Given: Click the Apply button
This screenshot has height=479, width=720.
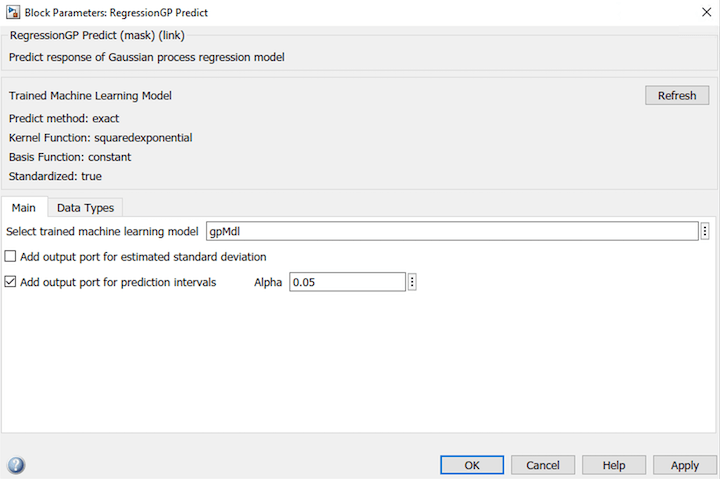Looking at the screenshot, I should tap(685, 465).
